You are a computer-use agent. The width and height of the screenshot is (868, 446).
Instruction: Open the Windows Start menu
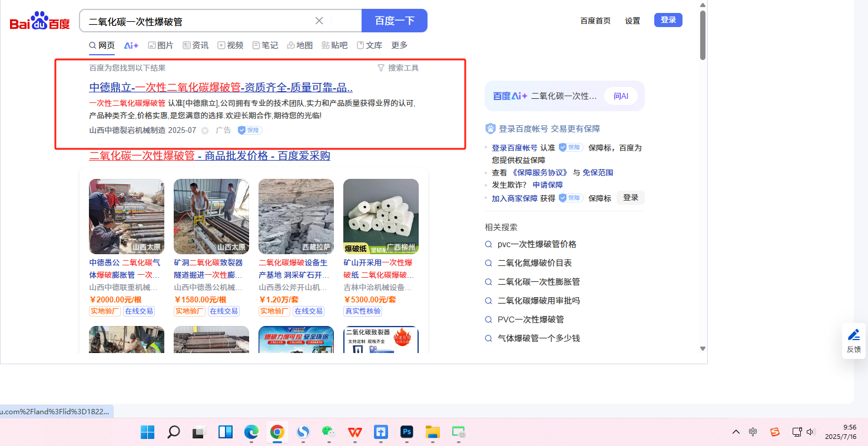coord(147,432)
